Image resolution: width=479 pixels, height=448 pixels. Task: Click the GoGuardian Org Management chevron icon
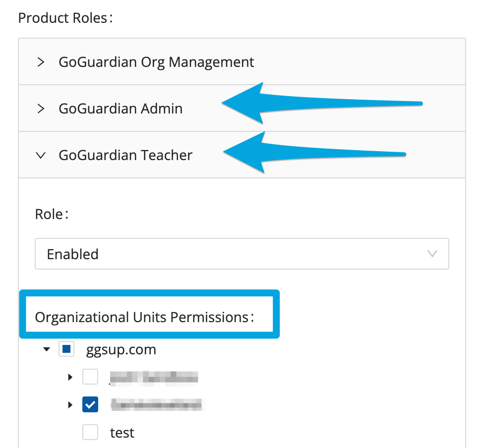click(41, 61)
